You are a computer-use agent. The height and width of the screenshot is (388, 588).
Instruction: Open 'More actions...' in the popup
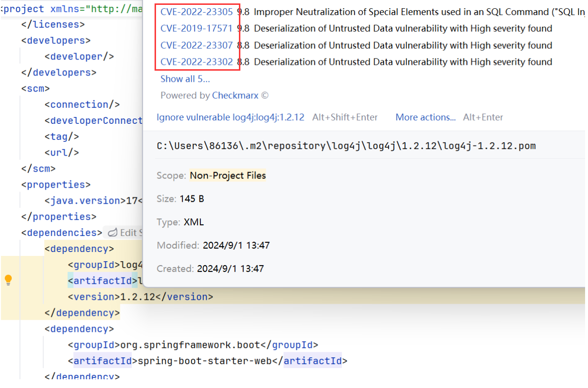tap(426, 117)
